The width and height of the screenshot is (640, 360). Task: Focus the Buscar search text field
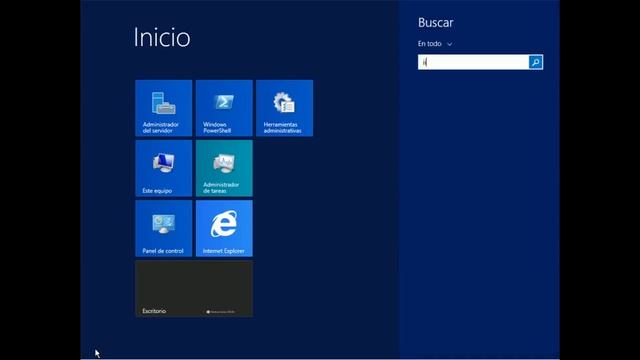(x=473, y=62)
